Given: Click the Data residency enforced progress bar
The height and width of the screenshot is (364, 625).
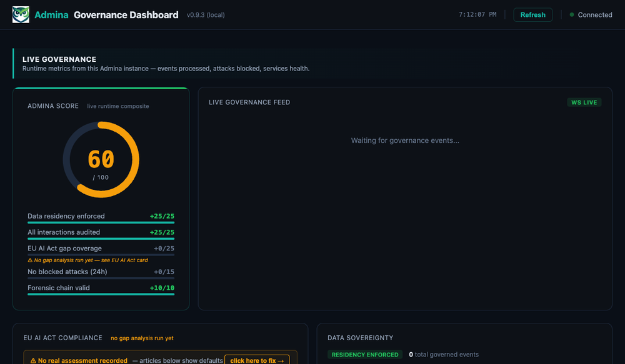Looking at the screenshot, I should click(101, 223).
